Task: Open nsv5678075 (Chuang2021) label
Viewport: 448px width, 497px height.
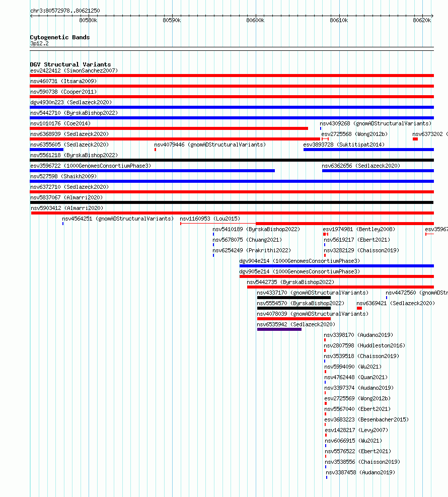Action: click(247, 240)
